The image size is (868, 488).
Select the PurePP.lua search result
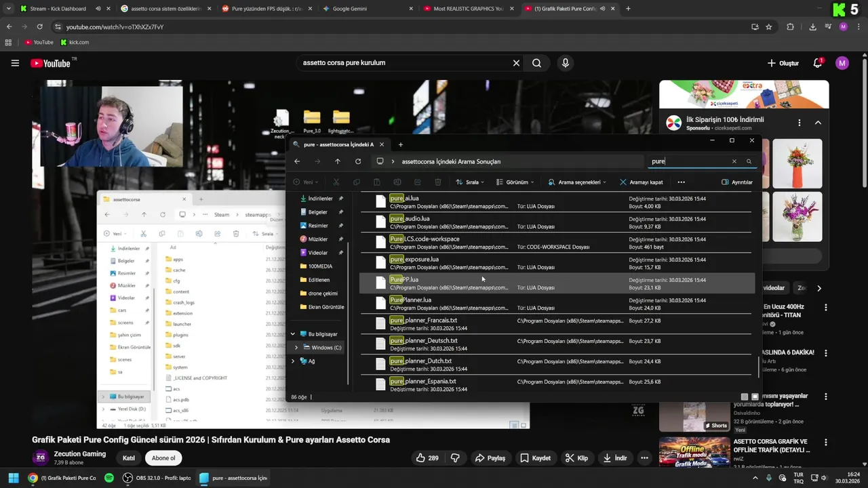pyautogui.click(x=557, y=283)
